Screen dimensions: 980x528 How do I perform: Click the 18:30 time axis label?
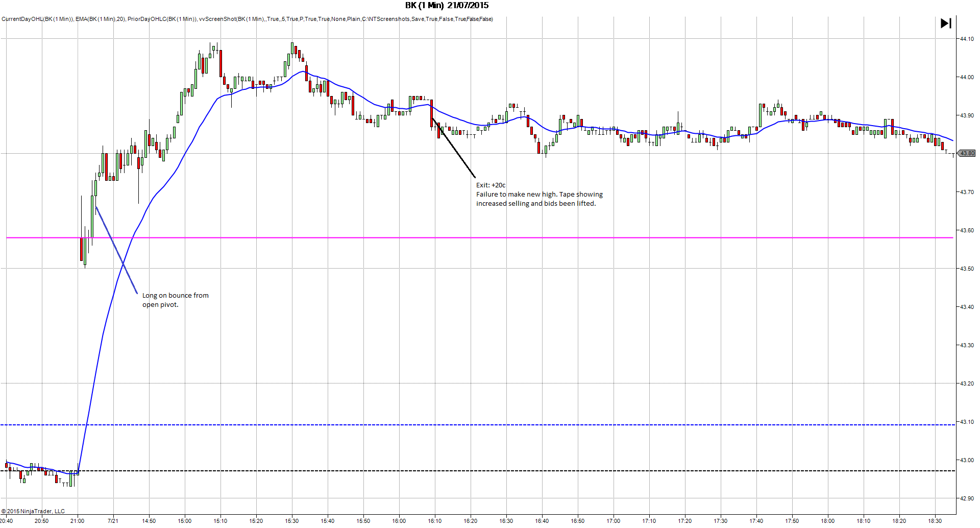(935, 521)
